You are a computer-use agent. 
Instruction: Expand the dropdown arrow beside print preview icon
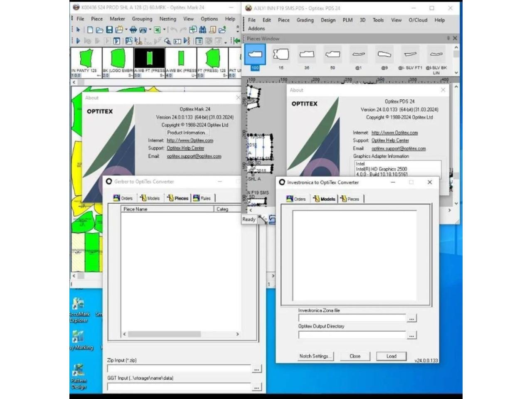150,30
